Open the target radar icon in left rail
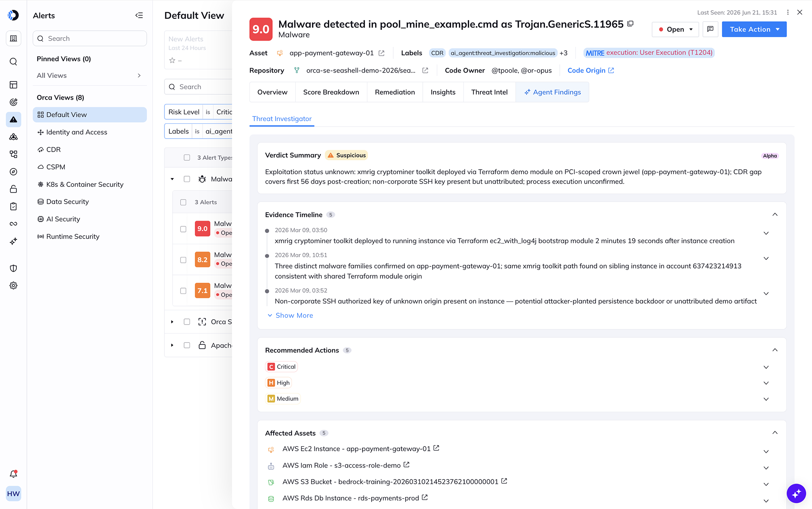This screenshot has width=812, height=509. coord(13,102)
